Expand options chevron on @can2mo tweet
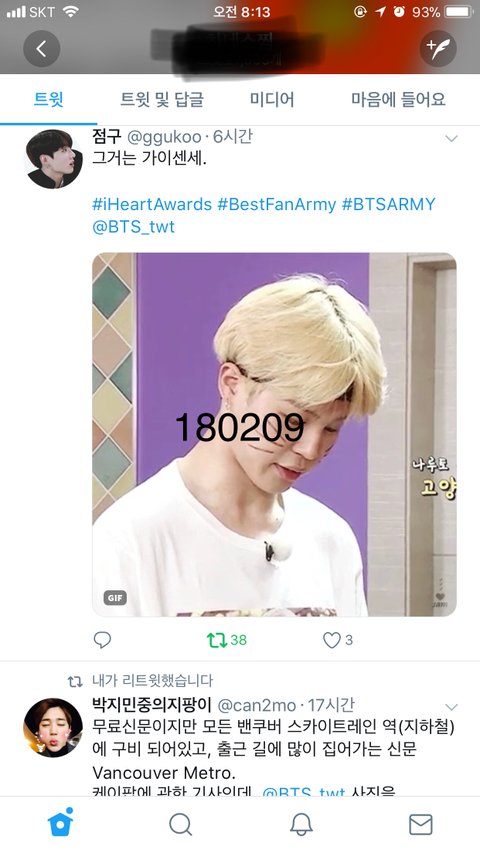The width and height of the screenshot is (480, 853). pos(451,707)
